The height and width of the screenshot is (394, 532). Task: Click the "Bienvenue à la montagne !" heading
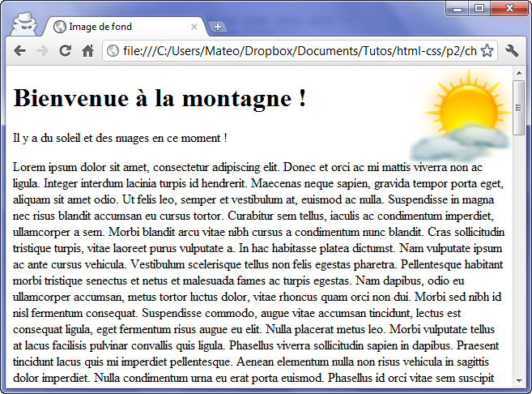coord(160,99)
